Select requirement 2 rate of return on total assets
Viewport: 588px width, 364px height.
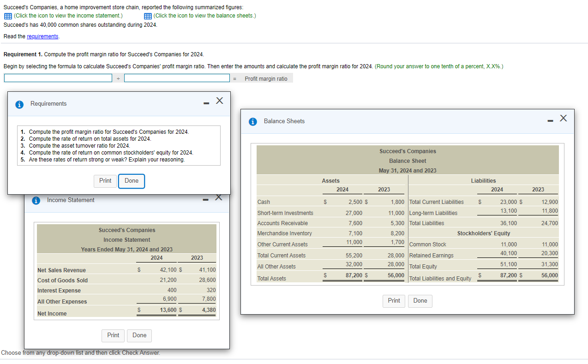point(90,139)
